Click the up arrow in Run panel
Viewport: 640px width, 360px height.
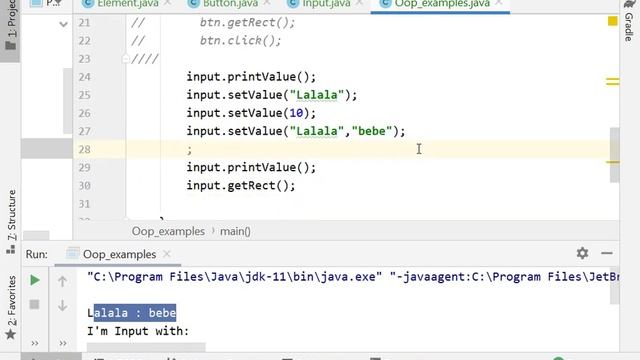(62, 281)
